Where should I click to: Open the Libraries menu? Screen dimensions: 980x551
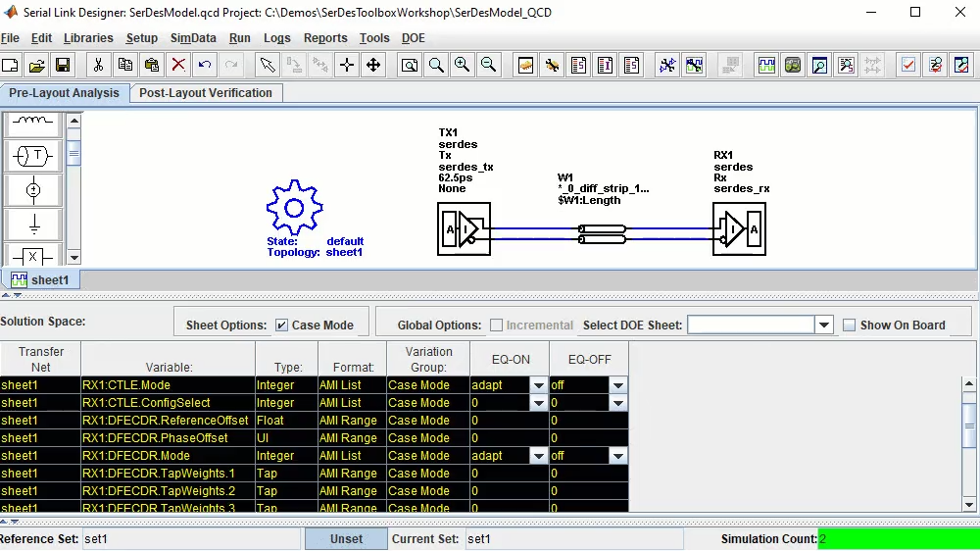(x=88, y=38)
